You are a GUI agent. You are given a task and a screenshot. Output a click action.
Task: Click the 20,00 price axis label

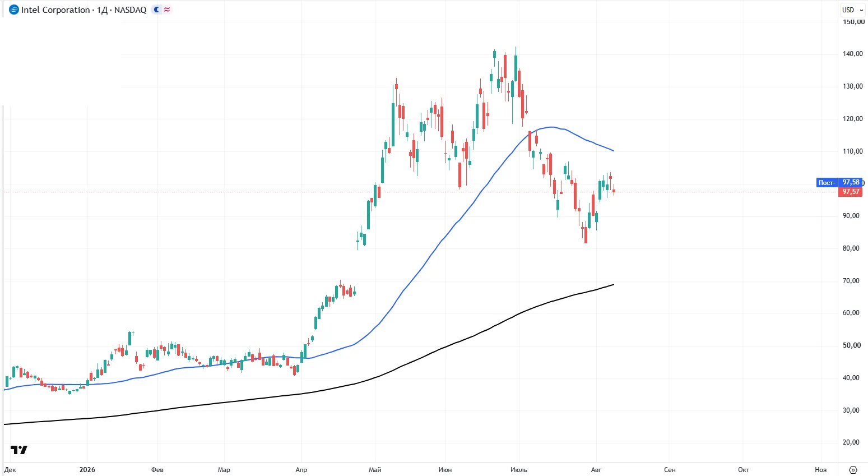pyautogui.click(x=851, y=442)
